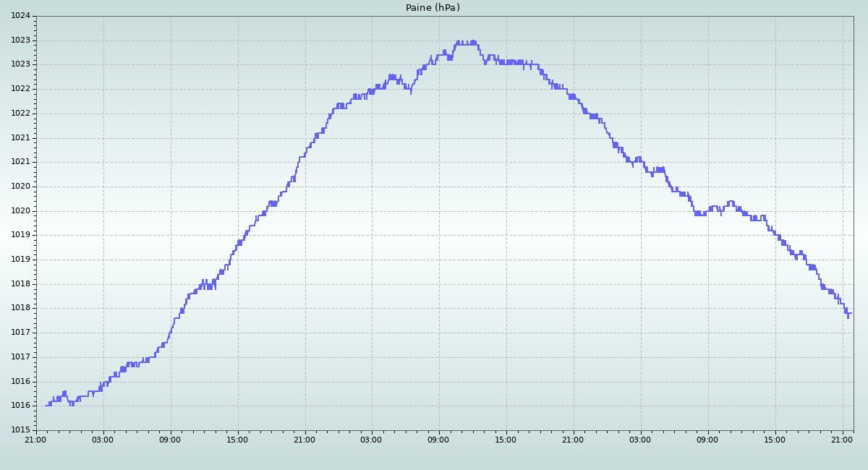868x470 pixels.
Task: Click the first 15:00 time axis label
Action: (238, 439)
